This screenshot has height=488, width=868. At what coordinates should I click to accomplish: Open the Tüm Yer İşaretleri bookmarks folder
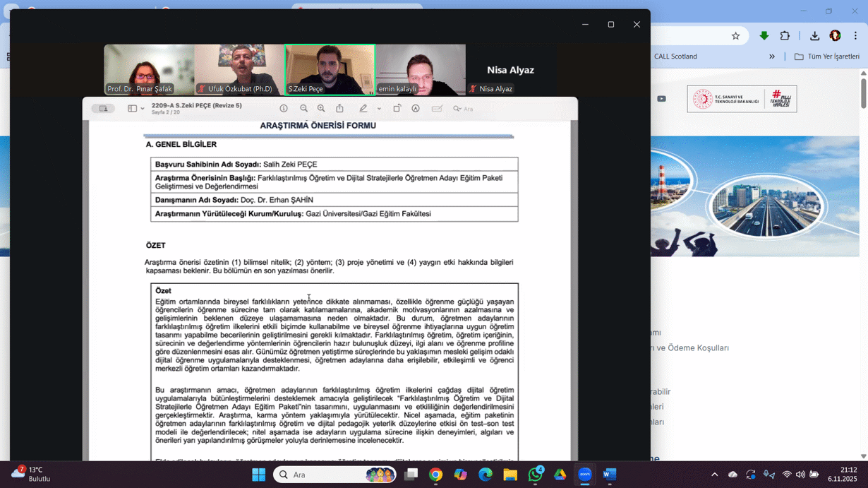coord(826,56)
